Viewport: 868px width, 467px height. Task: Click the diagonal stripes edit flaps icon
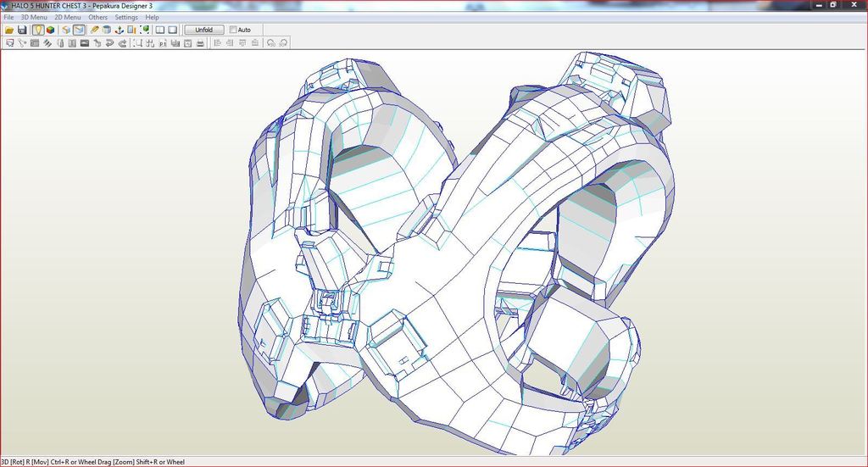[x=47, y=43]
